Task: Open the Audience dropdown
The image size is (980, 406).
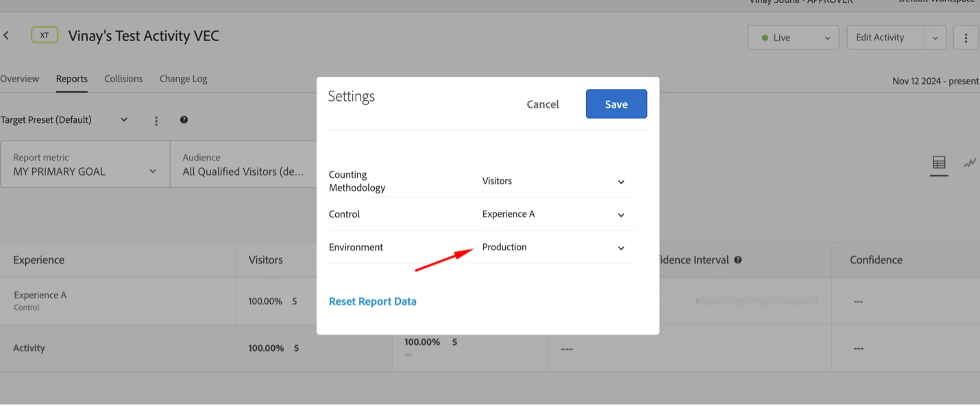Action: pyautogui.click(x=243, y=165)
